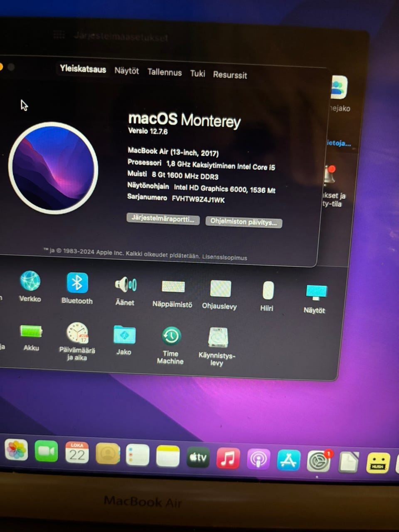Open the Jako sharing preferences icon
This screenshot has width=399, height=532.
click(x=124, y=335)
